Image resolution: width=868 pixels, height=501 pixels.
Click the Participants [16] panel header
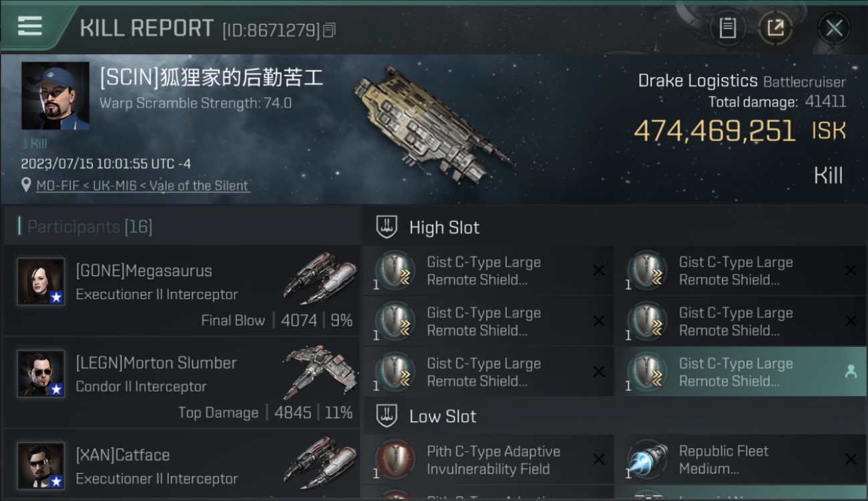[x=182, y=226]
